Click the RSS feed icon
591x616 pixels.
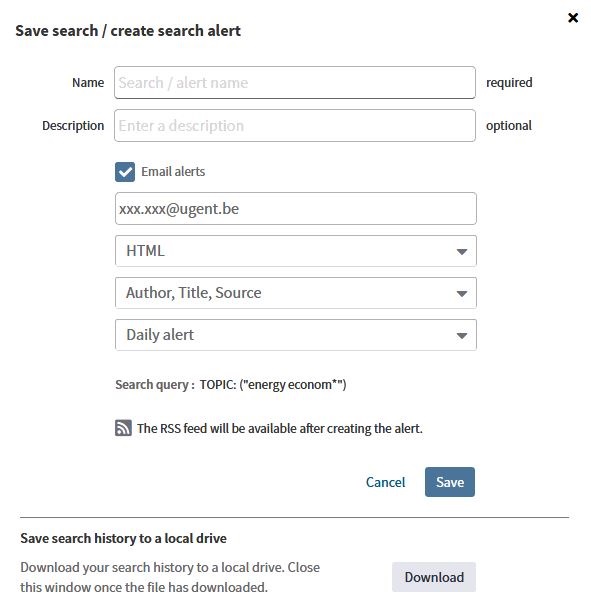pos(123,428)
